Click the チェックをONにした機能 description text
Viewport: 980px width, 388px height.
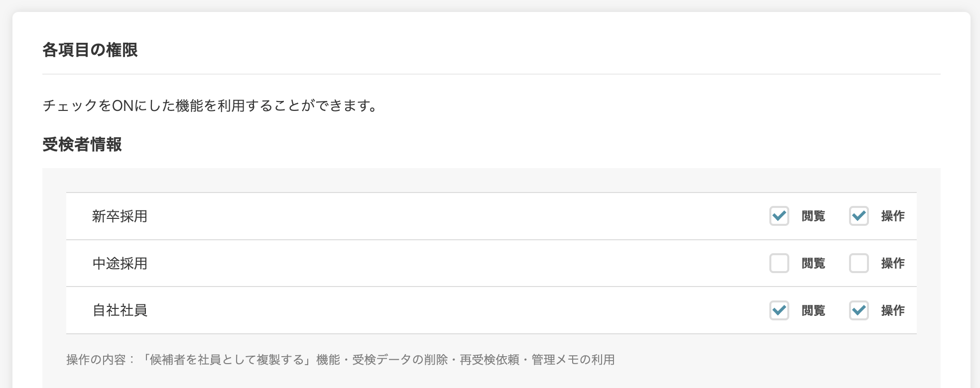point(210,105)
